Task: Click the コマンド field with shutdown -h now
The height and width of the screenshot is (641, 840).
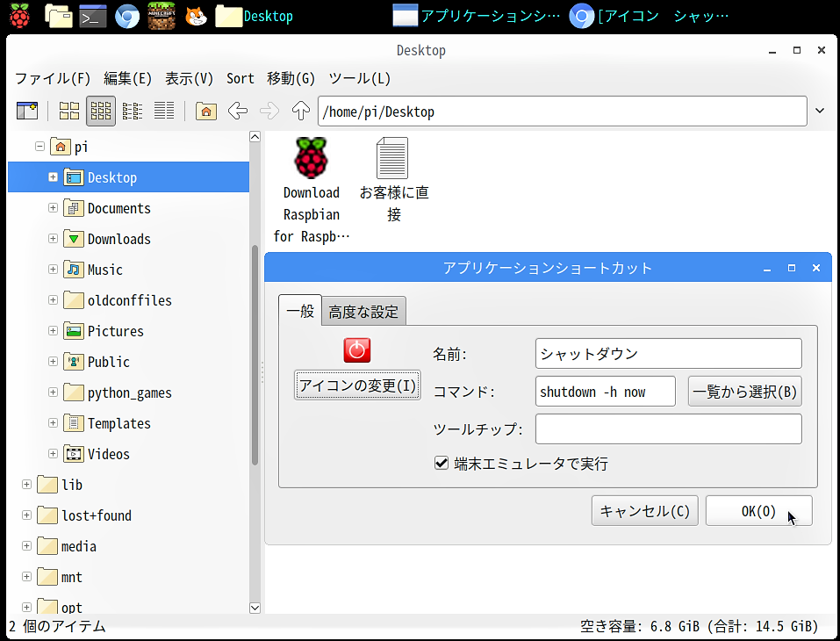Action: coord(606,392)
